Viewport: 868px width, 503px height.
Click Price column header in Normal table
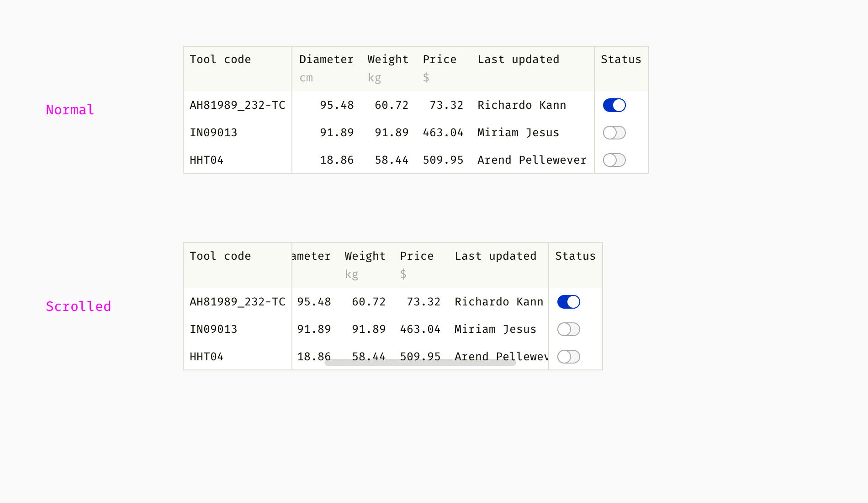pyautogui.click(x=439, y=59)
